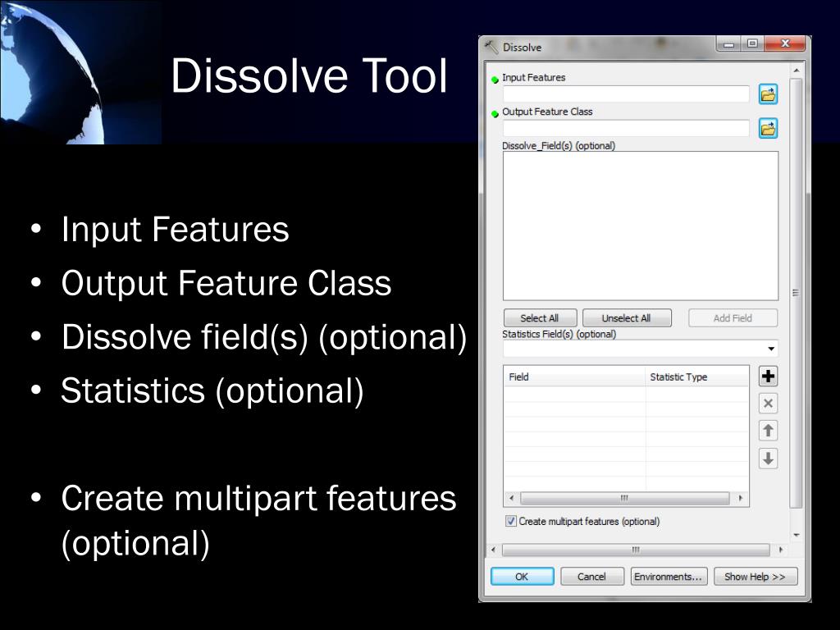Remove statistics row with X icon
Screen dimensions: 840x630
click(768, 404)
